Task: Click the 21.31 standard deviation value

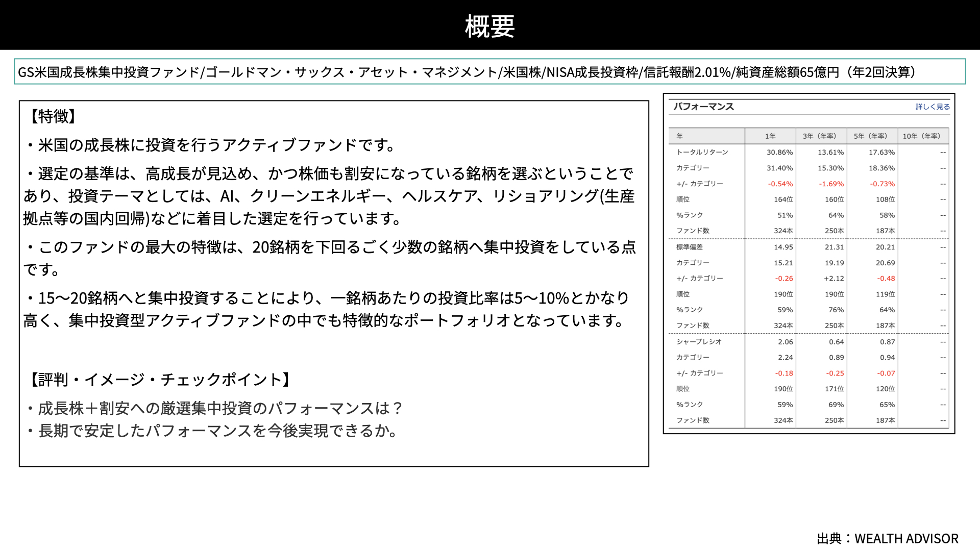Action: [x=835, y=247]
